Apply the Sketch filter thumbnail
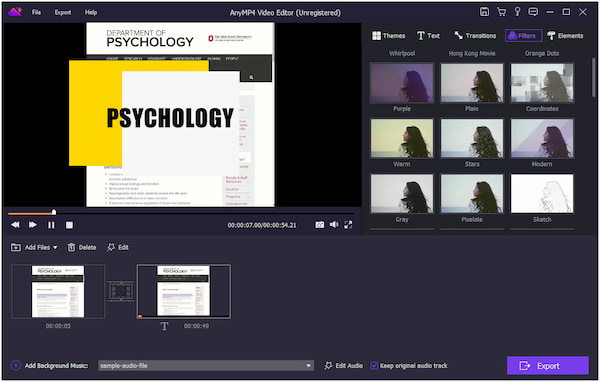The height and width of the screenshot is (382, 600). point(542,194)
